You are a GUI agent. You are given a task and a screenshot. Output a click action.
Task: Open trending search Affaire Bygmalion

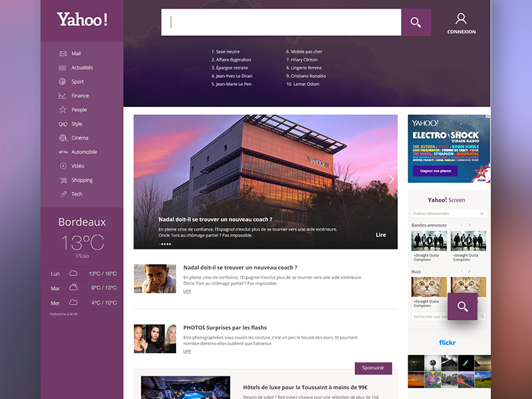click(231, 60)
